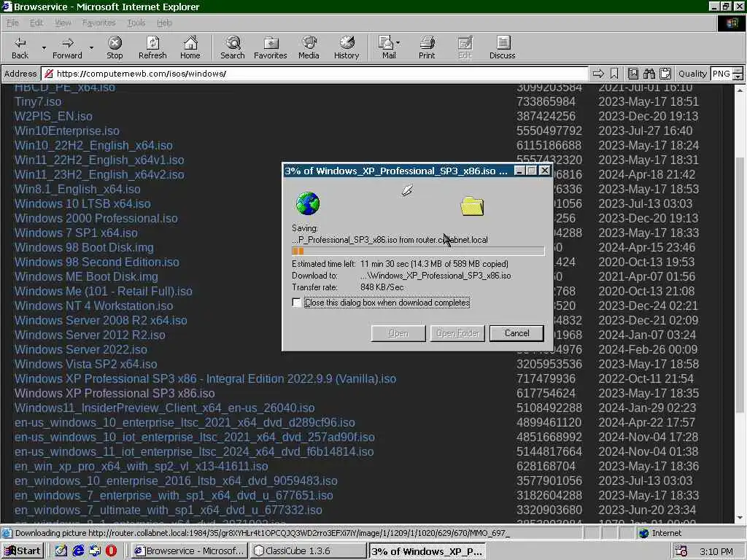The image size is (747, 560).
Task: Click the scrollbar down arrow
Action: (740, 517)
